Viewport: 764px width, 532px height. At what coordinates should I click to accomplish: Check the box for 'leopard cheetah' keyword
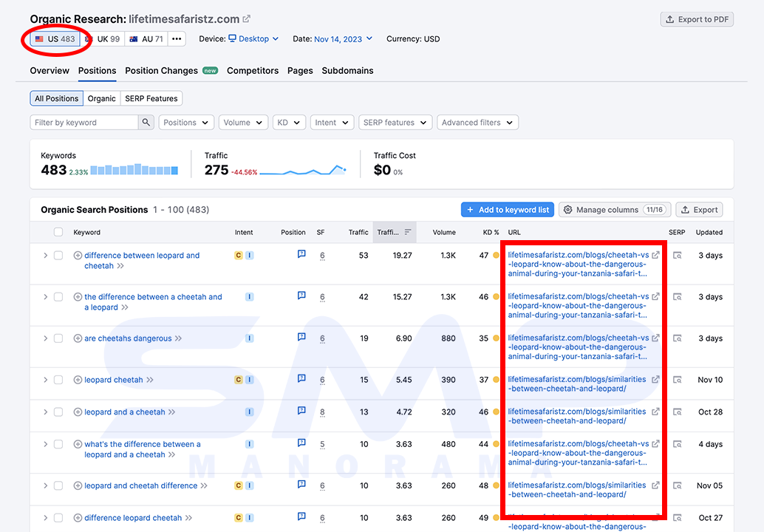[58, 380]
